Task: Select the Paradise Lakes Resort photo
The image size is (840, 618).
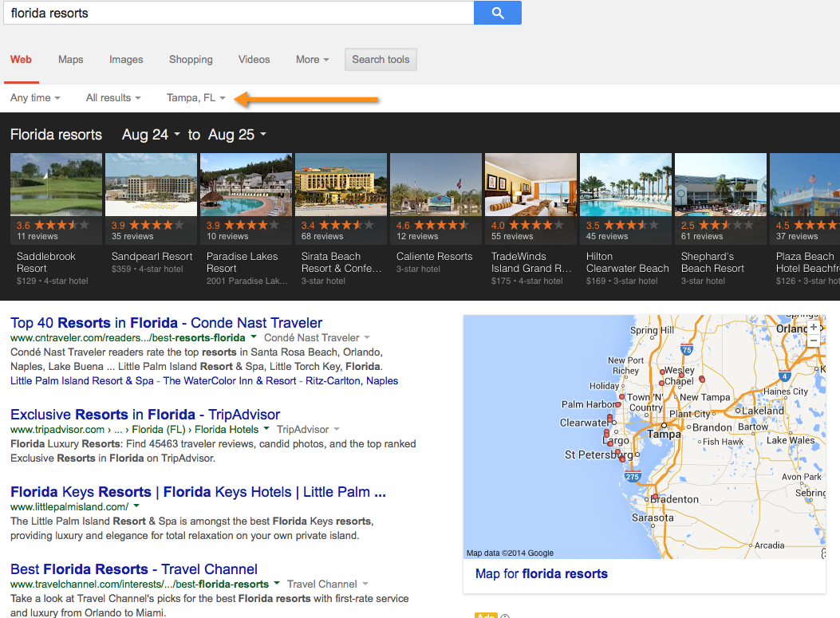Action: (x=246, y=184)
